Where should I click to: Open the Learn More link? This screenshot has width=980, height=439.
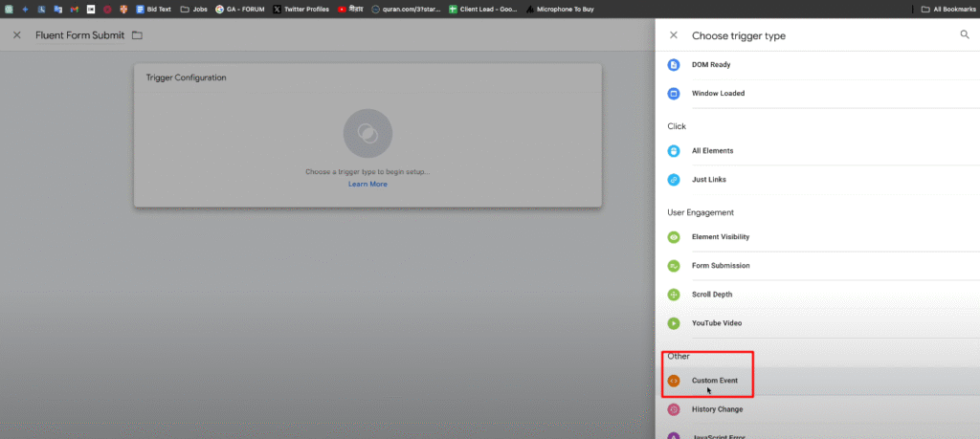(367, 184)
